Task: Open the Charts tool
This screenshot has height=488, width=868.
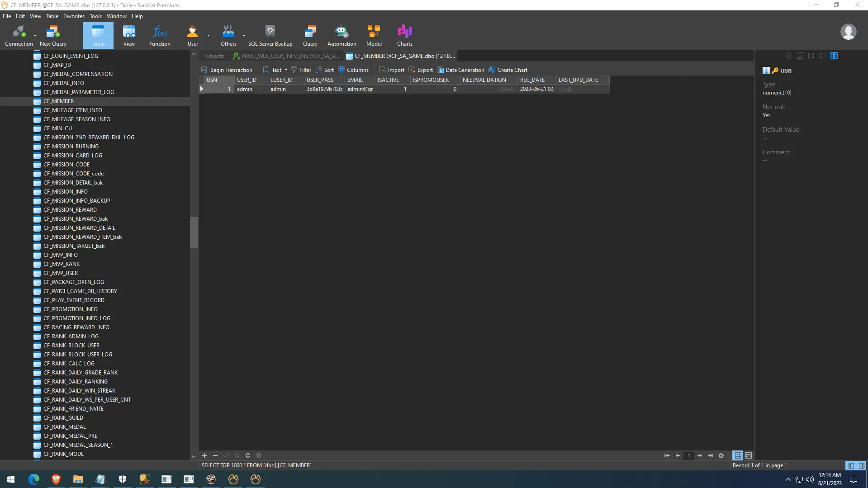Action: pyautogui.click(x=404, y=36)
